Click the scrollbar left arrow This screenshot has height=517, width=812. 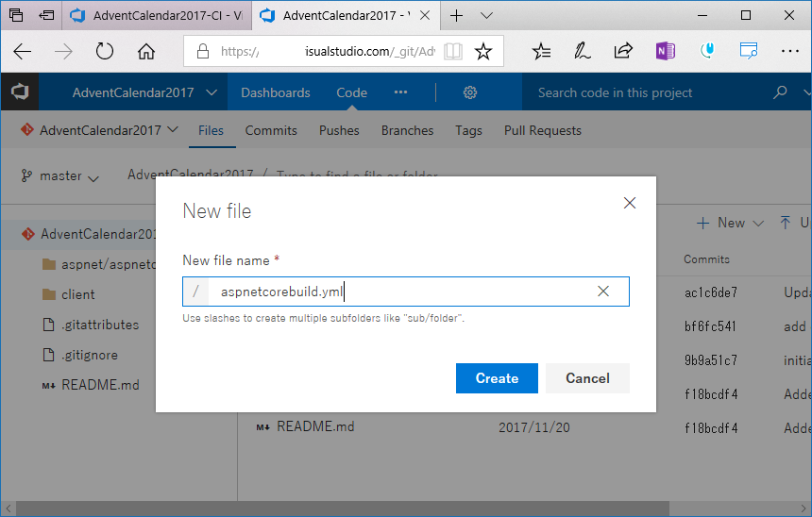8,509
